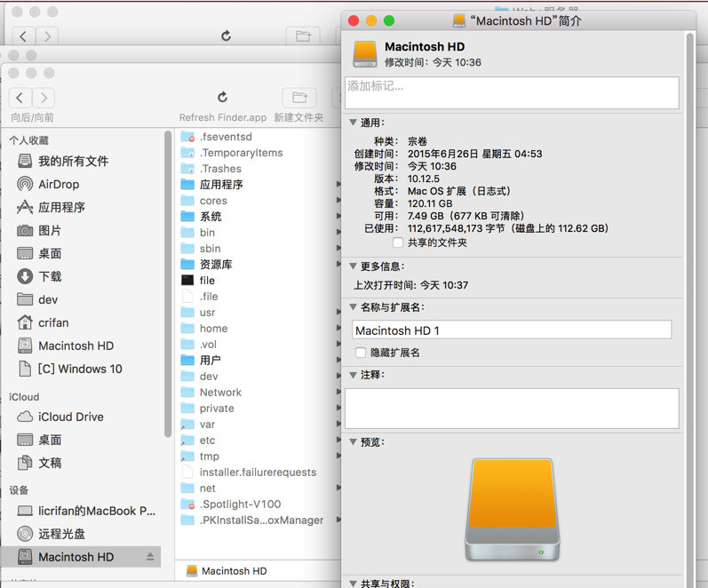Click refresh icon in the back Finder window toolbar
The height and width of the screenshot is (588, 708).
click(x=227, y=36)
